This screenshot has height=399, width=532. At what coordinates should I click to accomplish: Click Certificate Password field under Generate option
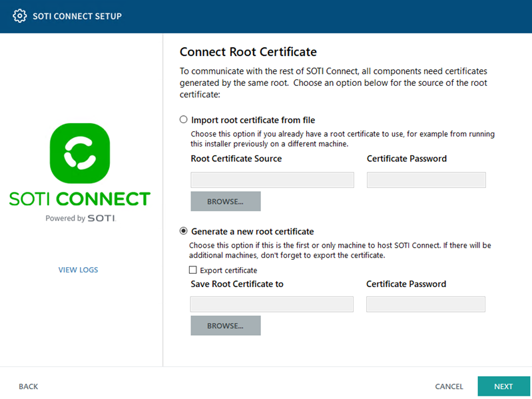[x=425, y=304]
